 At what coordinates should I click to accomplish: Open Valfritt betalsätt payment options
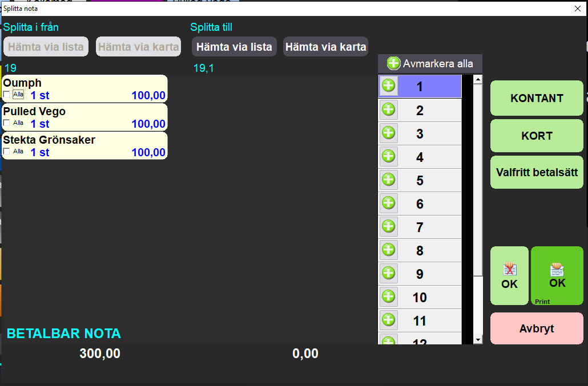tap(537, 172)
